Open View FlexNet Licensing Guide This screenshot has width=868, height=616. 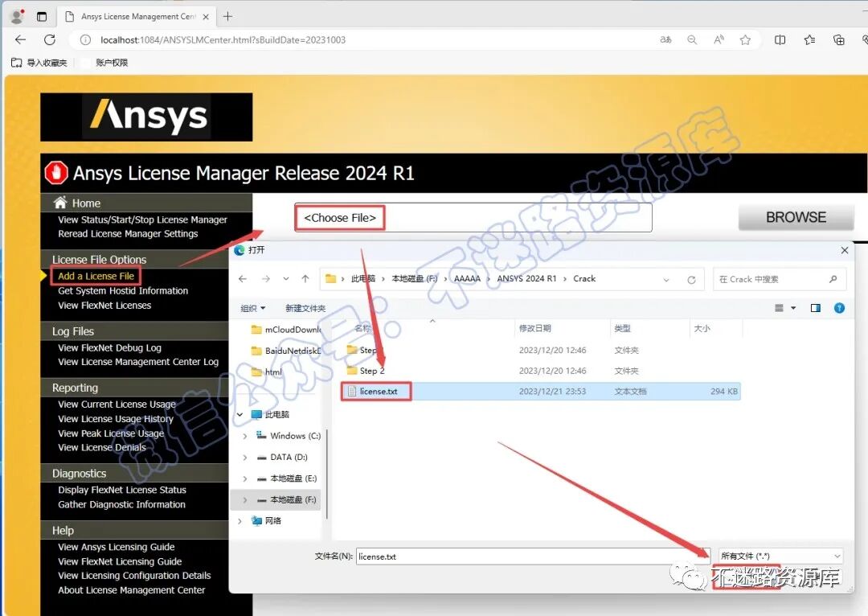coord(120,561)
